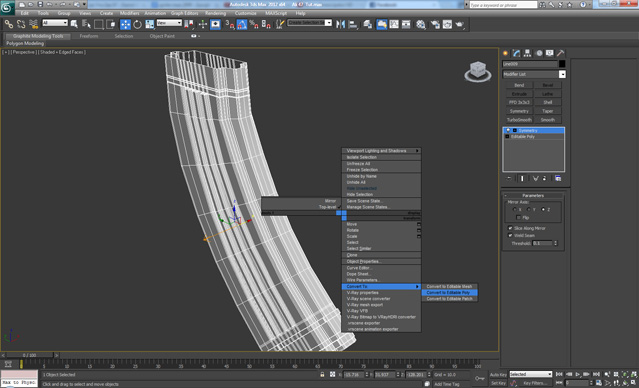Viewport: 639px width, 388px height.
Task: Click the time slider 0 / 100 handle
Action: [29, 355]
